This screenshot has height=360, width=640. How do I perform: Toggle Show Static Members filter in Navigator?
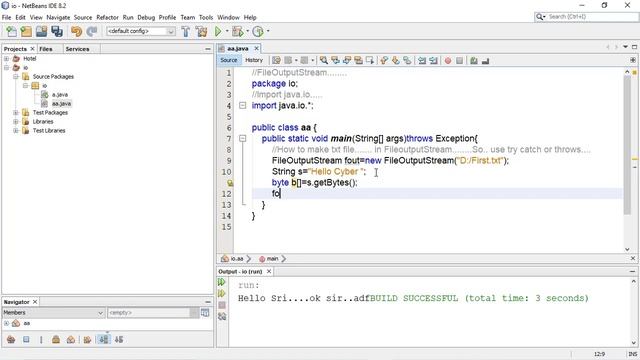coord(41,339)
